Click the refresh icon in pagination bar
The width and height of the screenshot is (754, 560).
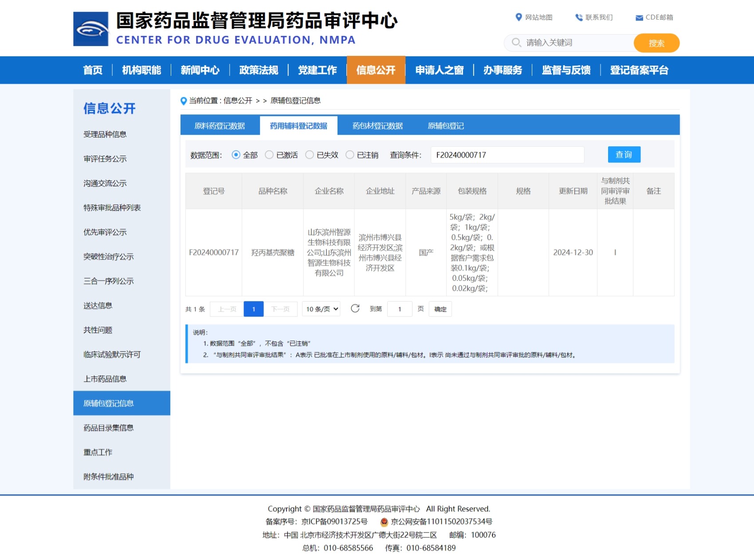click(x=355, y=309)
